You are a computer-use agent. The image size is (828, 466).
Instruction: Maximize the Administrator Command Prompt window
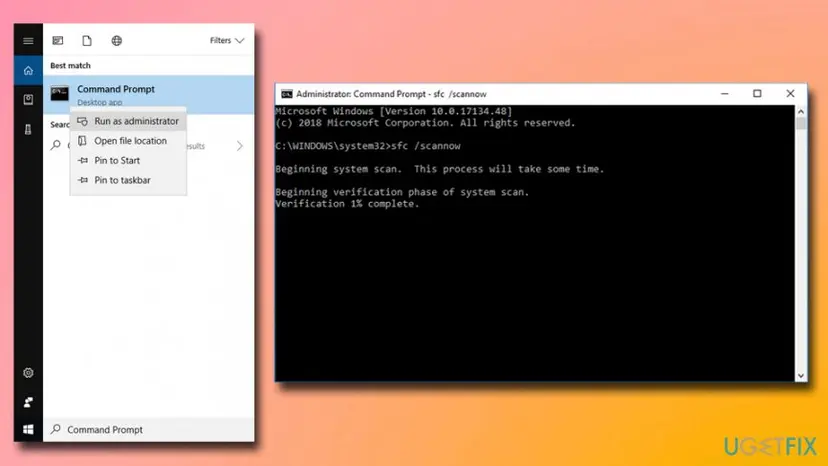[757, 94]
